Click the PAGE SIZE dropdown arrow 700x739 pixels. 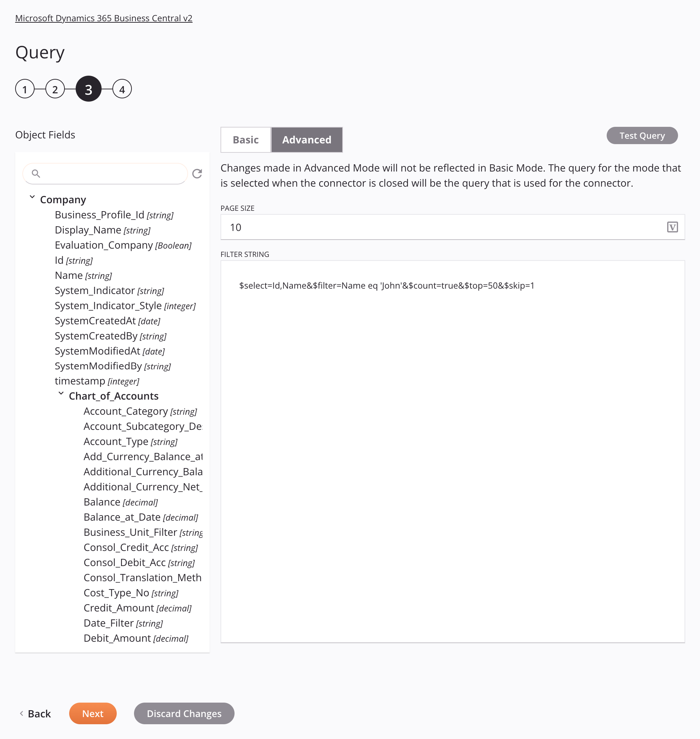pos(673,227)
